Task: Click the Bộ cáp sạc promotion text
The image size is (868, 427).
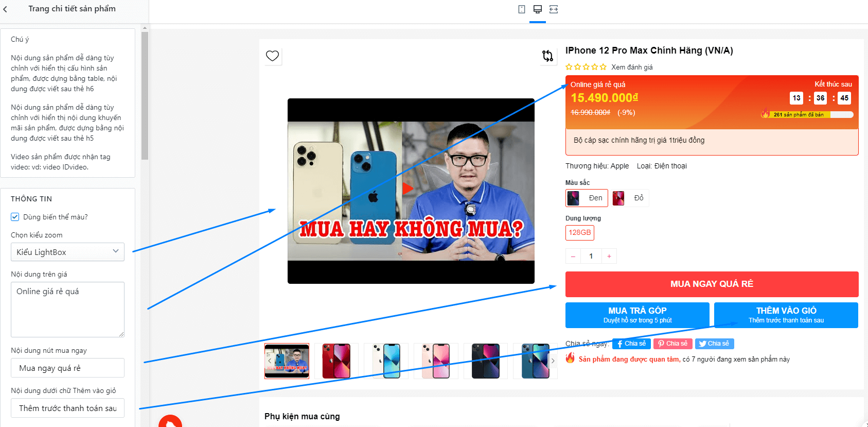Action: tap(639, 140)
